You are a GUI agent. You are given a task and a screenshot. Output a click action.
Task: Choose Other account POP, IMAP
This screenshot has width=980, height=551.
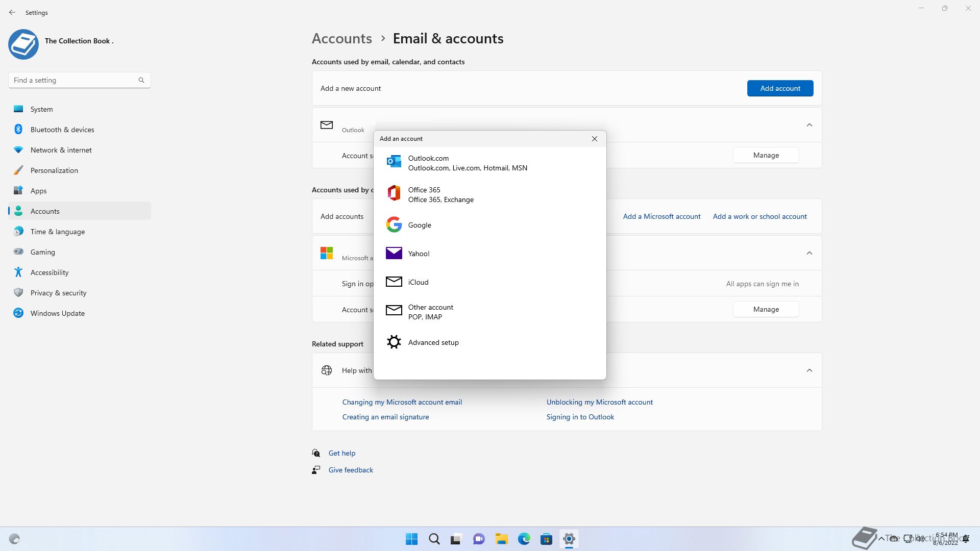490,312
